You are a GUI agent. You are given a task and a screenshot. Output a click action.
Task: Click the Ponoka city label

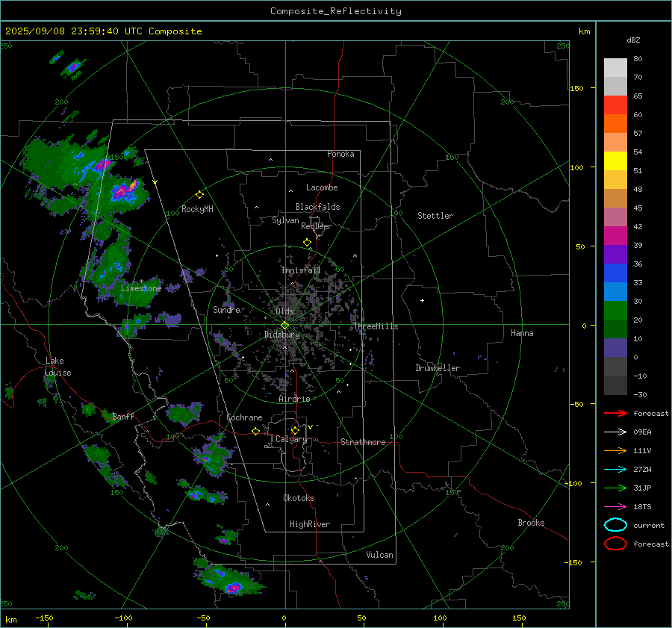pyautogui.click(x=340, y=154)
